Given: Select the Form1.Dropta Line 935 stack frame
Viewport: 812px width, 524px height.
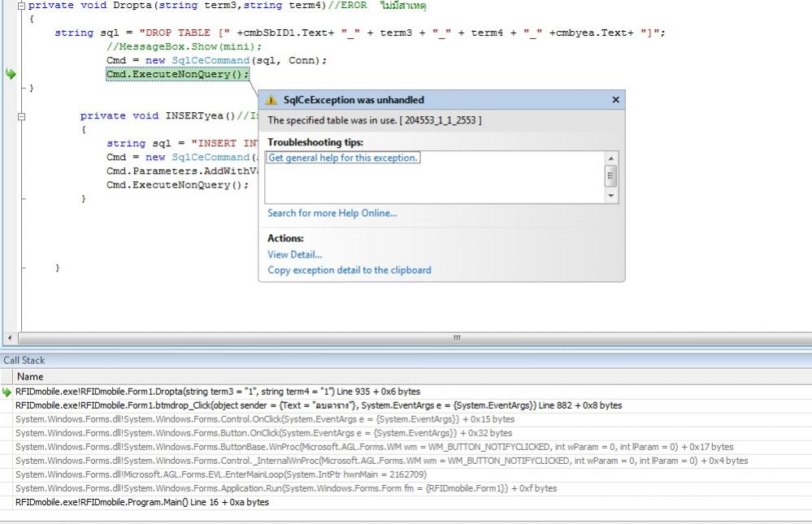Looking at the screenshot, I should [x=218, y=392].
